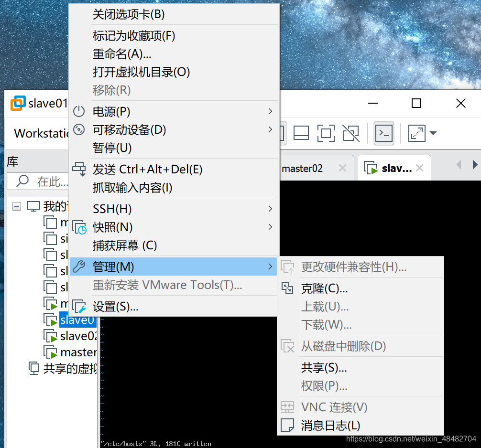Expand the 快照(N) submenu arrow
The height and width of the screenshot is (448, 481).
tap(270, 227)
